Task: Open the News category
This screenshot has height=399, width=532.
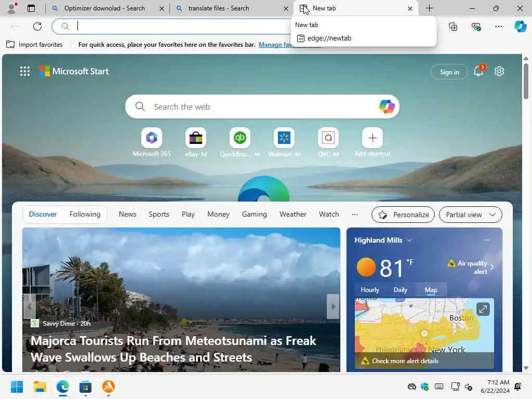Action: click(x=127, y=215)
